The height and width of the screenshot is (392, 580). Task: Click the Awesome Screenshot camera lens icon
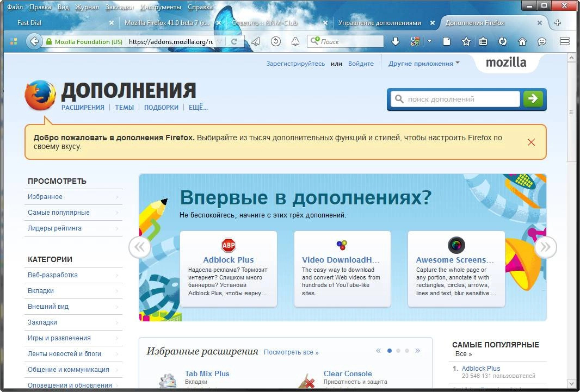coord(456,245)
